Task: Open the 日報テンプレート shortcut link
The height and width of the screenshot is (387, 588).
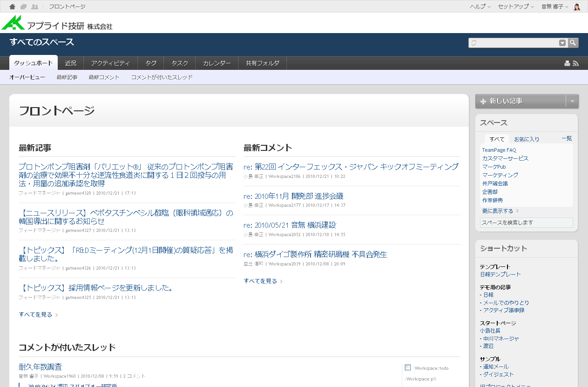Action: pos(500,274)
